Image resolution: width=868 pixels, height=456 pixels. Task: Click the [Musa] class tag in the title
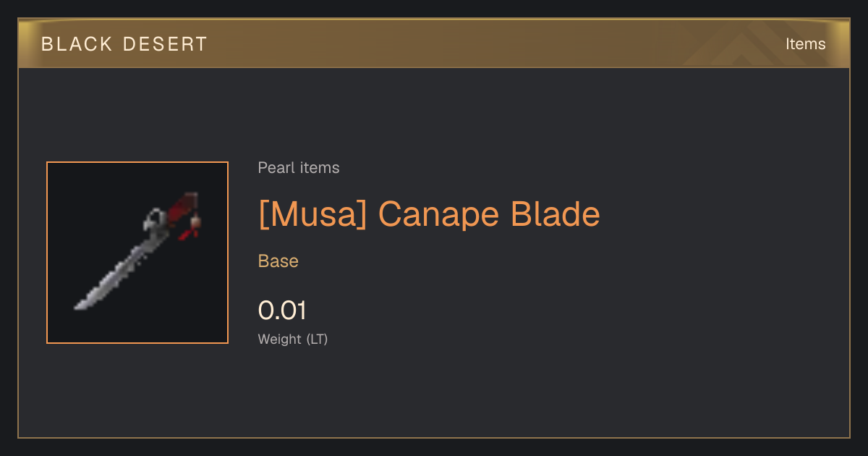tap(313, 214)
